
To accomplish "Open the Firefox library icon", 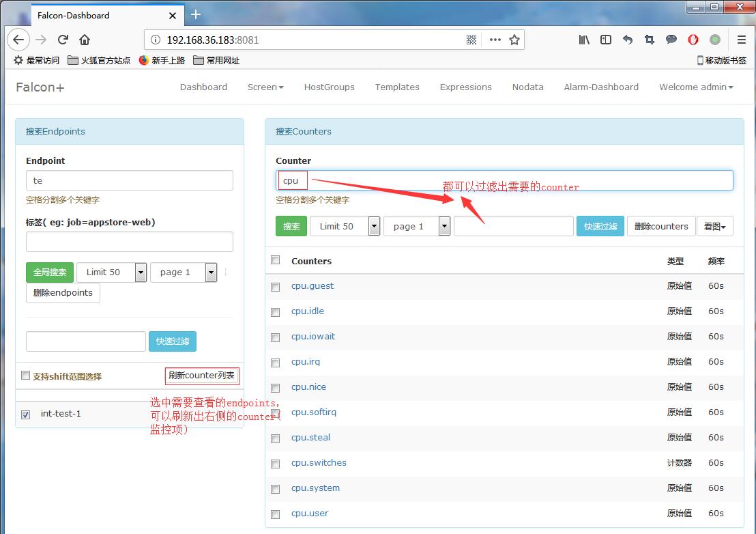I will click(x=584, y=40).
